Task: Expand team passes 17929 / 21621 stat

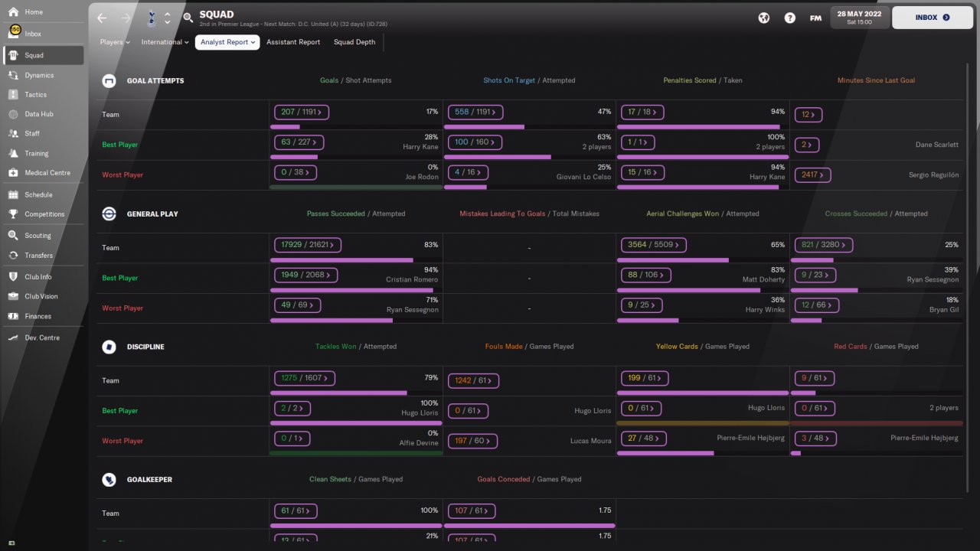Action: point(307,245)
